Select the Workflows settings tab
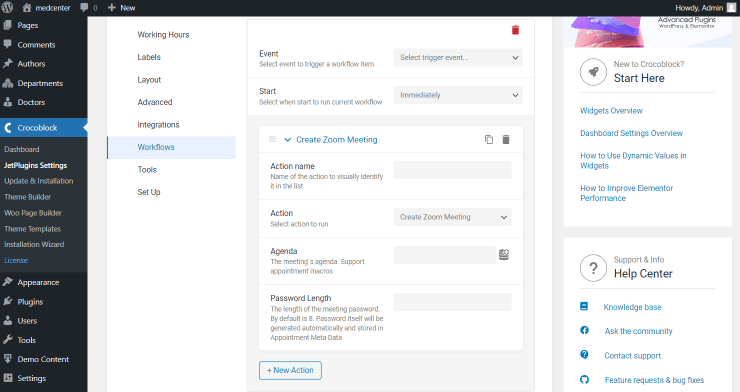The width and height of the screenshot is (740, 392). [x=171, y=147]
